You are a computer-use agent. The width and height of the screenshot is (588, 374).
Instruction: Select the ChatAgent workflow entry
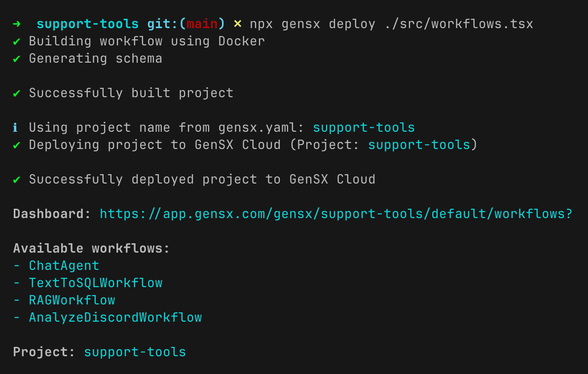tap(64, 265)
